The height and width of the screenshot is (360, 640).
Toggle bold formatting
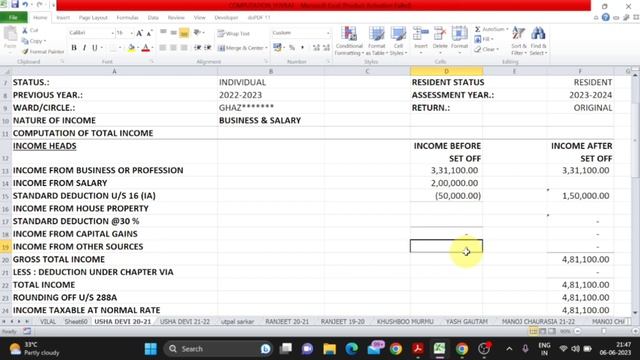(74, 48)
